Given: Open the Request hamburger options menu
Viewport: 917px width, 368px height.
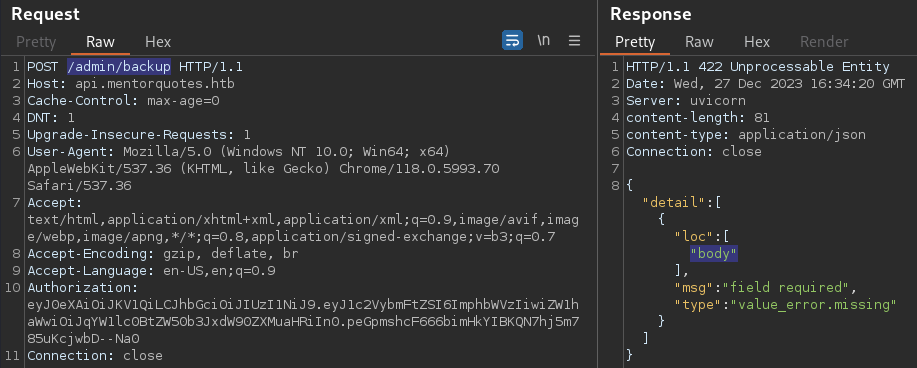Looking at the screenshot, I should (x=574, y=40).
